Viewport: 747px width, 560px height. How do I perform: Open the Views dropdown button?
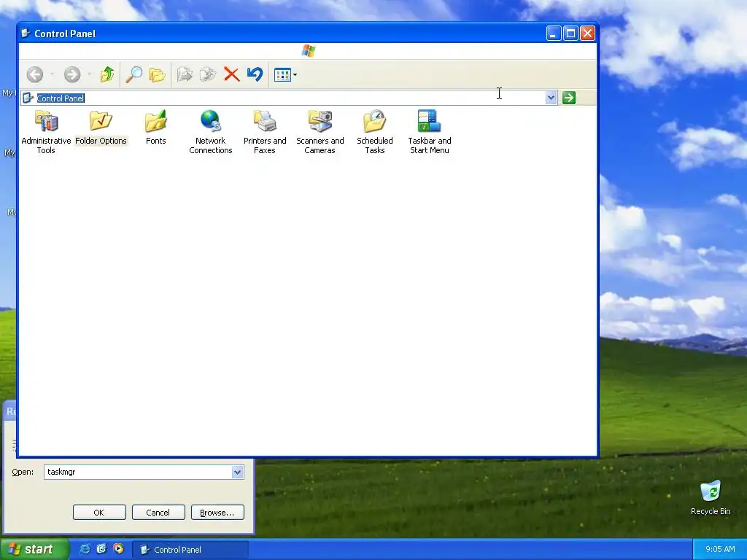(x=285, y=75)
